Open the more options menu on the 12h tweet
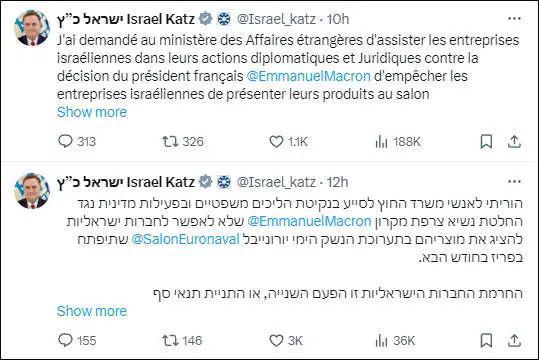Screen dimensions: 539x360 (514, 182)
